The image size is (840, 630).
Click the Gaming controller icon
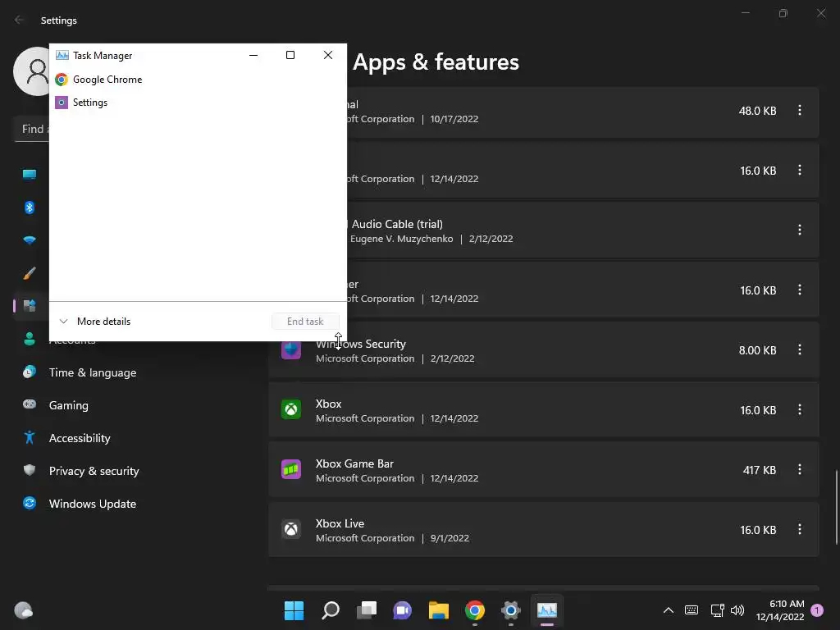30,404
